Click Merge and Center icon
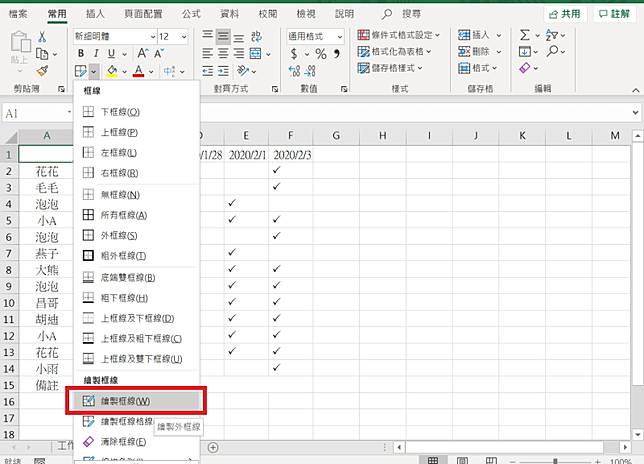Viewport: 644px width, 464px height. point(255,53)
